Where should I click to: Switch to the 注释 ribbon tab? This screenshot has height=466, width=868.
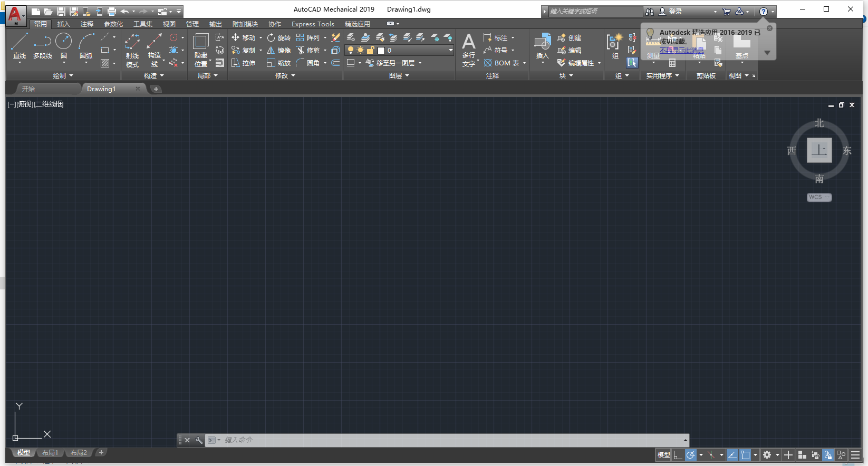tap(86, 24)
